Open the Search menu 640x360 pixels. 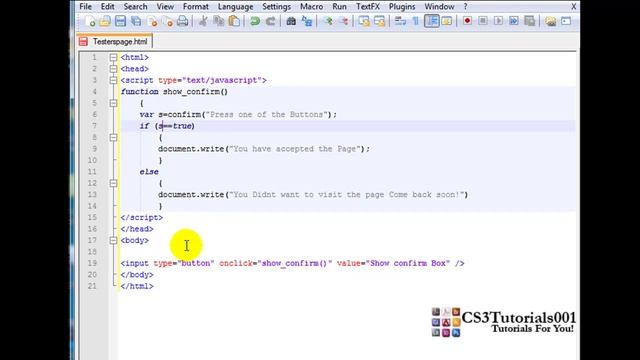point(136,7)
